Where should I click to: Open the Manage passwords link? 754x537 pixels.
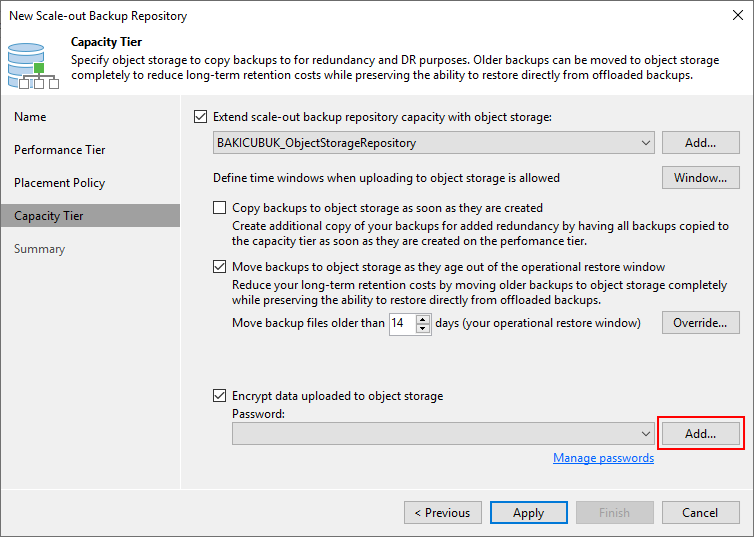coord(603,458)
